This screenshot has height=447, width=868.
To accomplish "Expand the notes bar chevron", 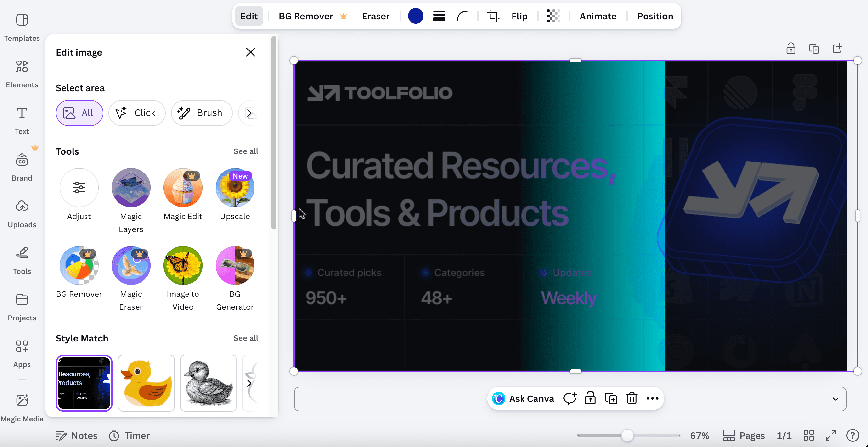I will pyautogui.click(x=835, y=399).
